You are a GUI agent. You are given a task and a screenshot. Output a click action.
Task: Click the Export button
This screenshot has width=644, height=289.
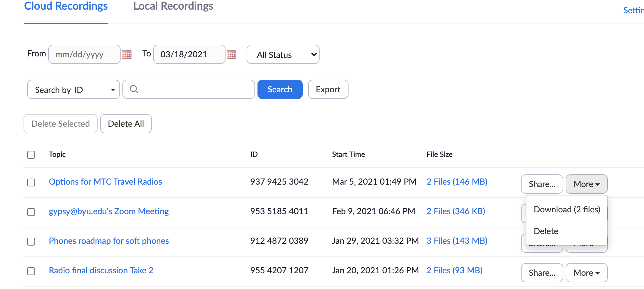328,89
